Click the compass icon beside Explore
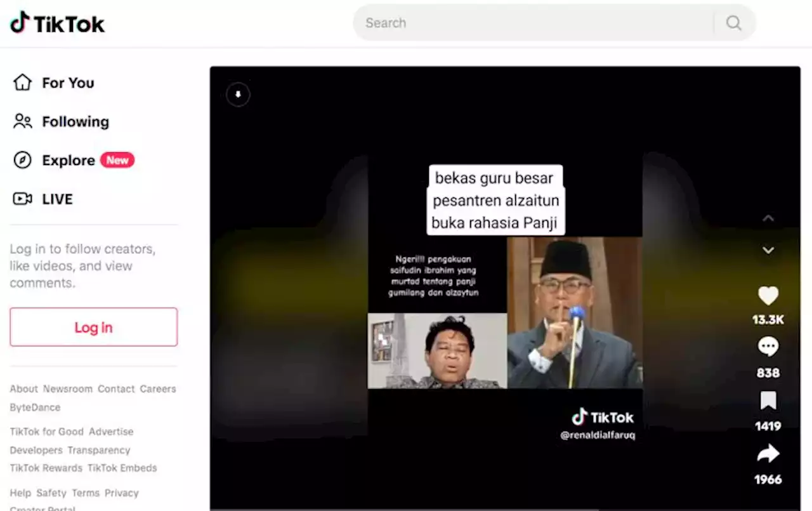The width and height of the screenshot is (812, 511). 22,160
